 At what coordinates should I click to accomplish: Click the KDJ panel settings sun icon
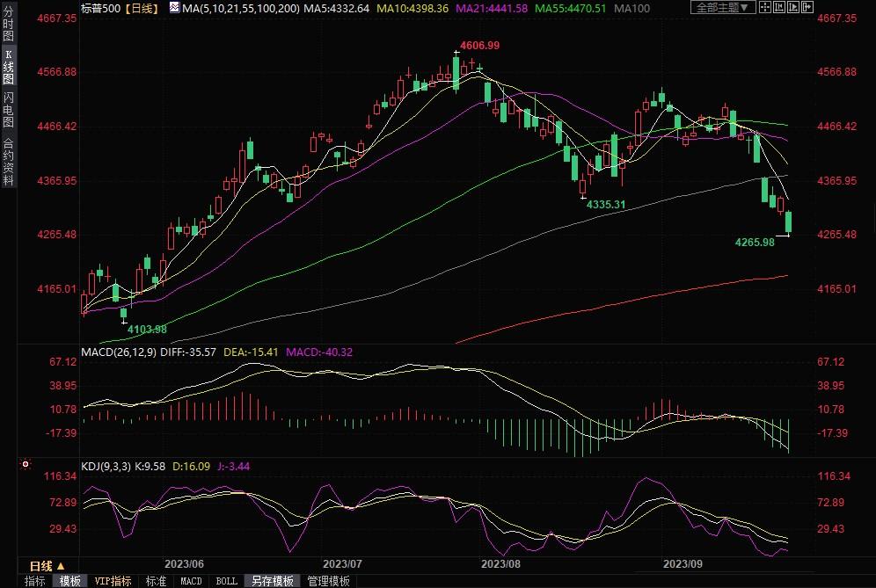point(26,464)
